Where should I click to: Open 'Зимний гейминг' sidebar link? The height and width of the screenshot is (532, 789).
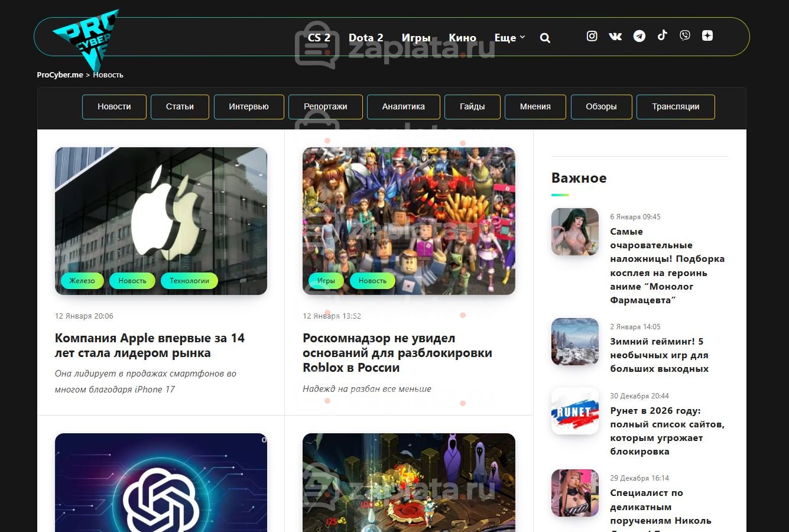coord(659,355)
